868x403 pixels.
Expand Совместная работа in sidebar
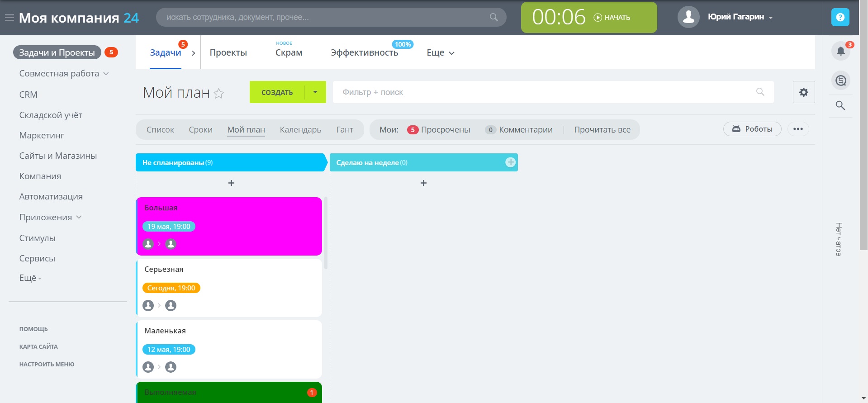(64, 74)
